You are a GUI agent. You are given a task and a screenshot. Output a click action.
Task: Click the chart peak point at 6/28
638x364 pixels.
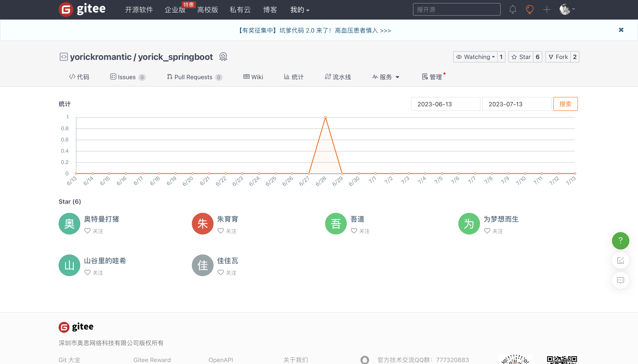coord(325,117)
